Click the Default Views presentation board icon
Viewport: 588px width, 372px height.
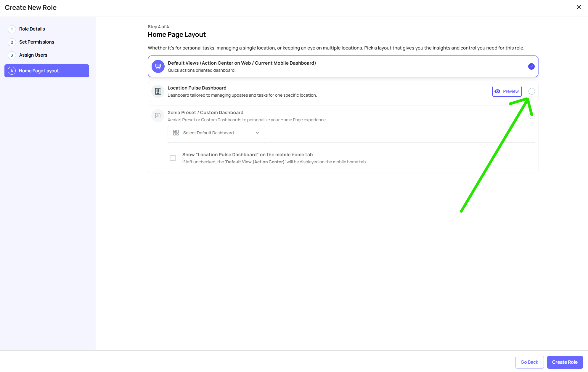pyautogui.click(x=158, y=66)
